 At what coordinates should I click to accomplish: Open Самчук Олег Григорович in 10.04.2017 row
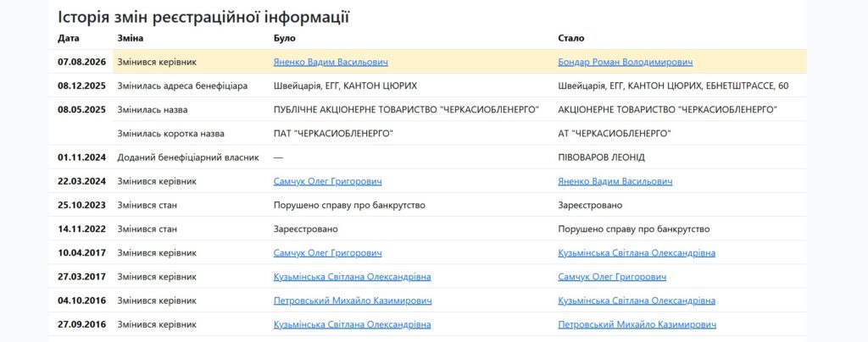coord(327,253)
